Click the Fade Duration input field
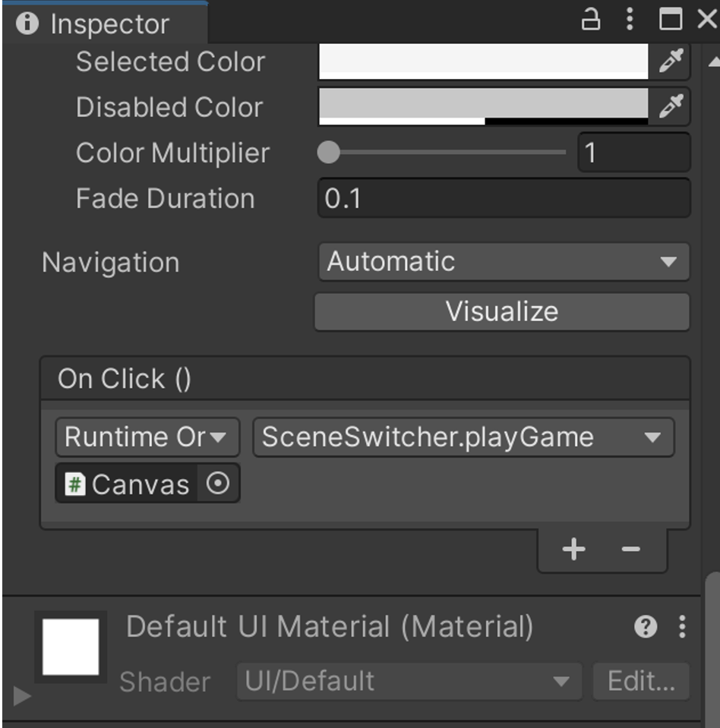720x728 pixels. click(504, 199)
